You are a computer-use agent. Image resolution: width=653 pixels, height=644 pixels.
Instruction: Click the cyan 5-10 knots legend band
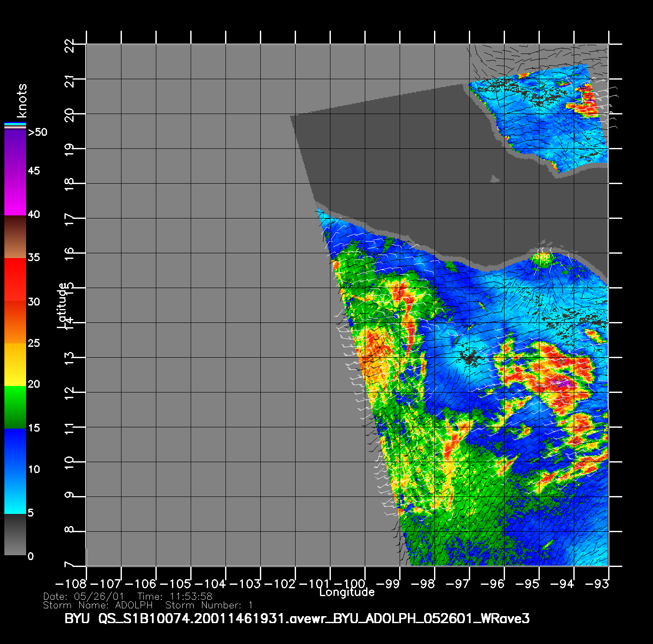click(x=15, y=492)
